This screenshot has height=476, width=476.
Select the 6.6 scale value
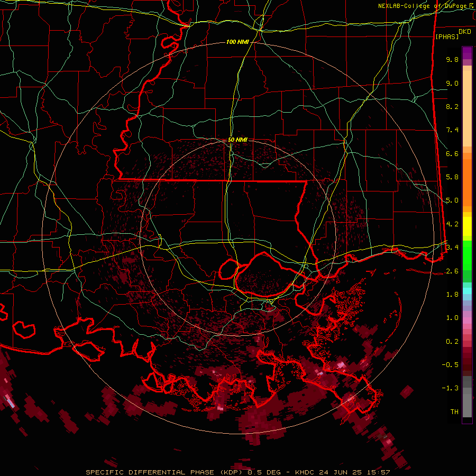[452, 153]
